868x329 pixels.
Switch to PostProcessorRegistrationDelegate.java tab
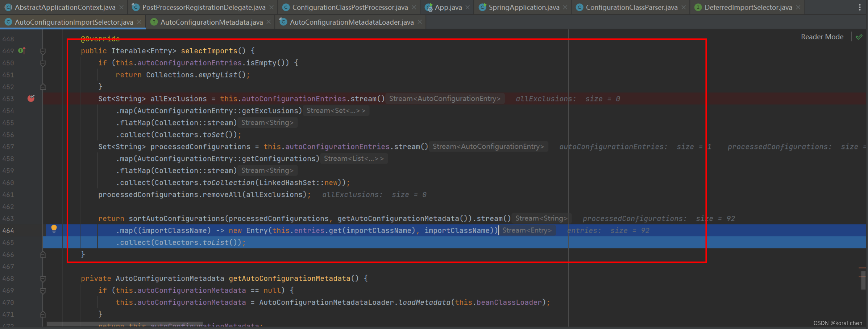[204, 7]
